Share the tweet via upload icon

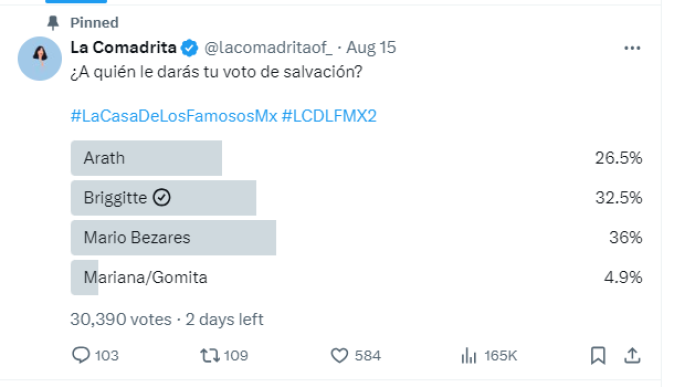[632, 356]
